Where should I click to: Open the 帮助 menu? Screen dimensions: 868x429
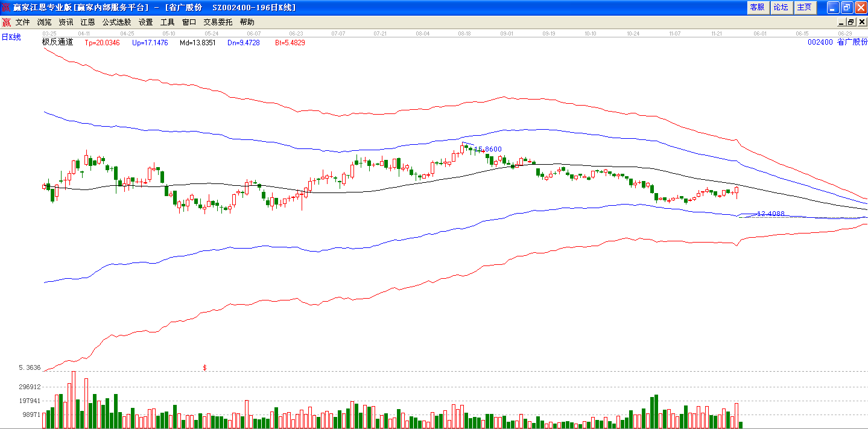point(247,22)
